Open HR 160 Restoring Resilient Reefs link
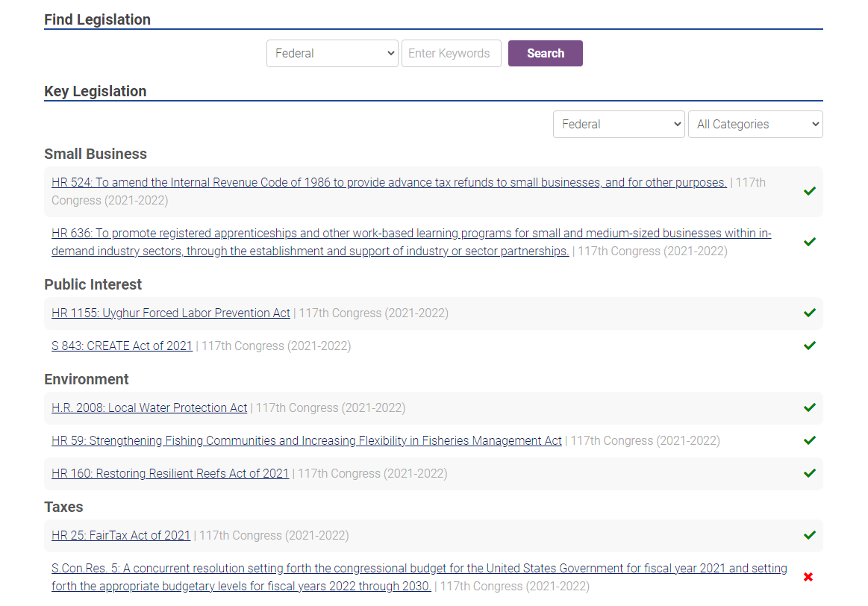 click(170, 474)
